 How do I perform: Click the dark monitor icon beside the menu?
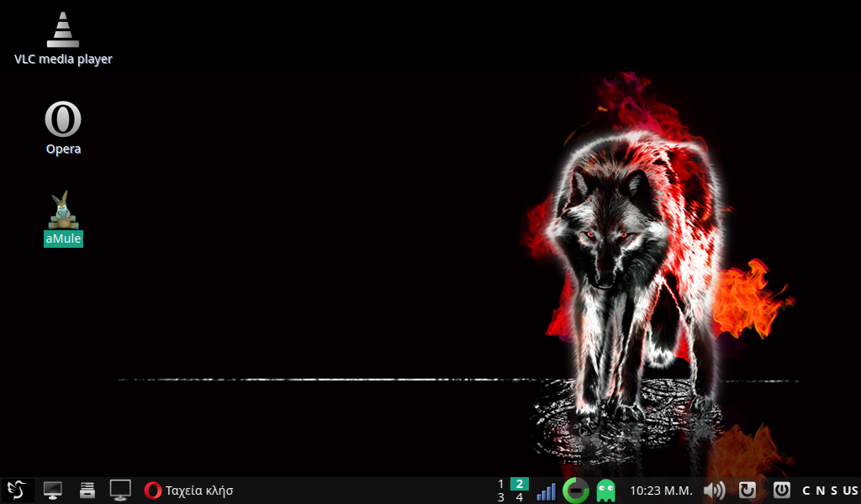tap(53, 491)
